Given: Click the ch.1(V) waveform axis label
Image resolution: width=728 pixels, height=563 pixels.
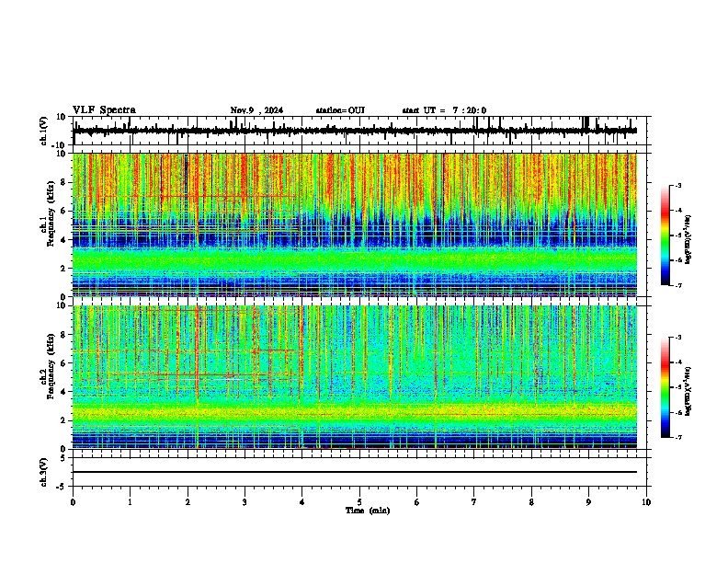Looking at the screenshot, I should click(x=44, y=131).
